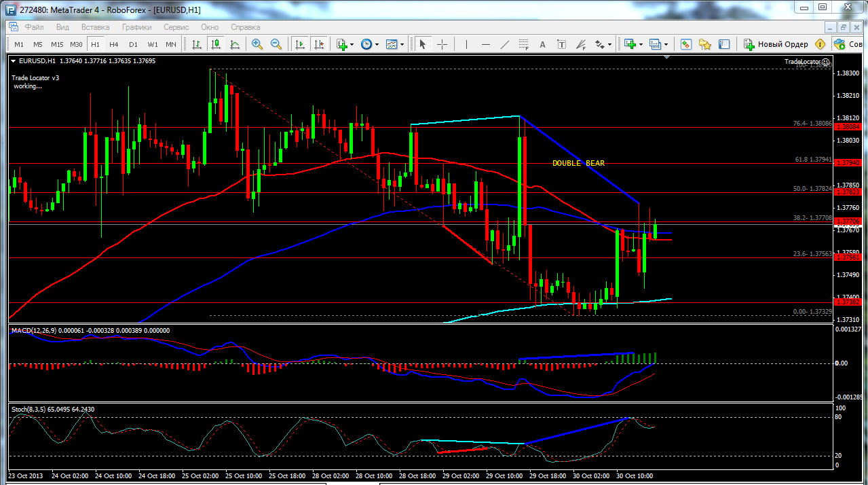868x485 pixels.
Task: Click the 50.0- 1.37824 Fibonacci label
Action: click(812, 188)
